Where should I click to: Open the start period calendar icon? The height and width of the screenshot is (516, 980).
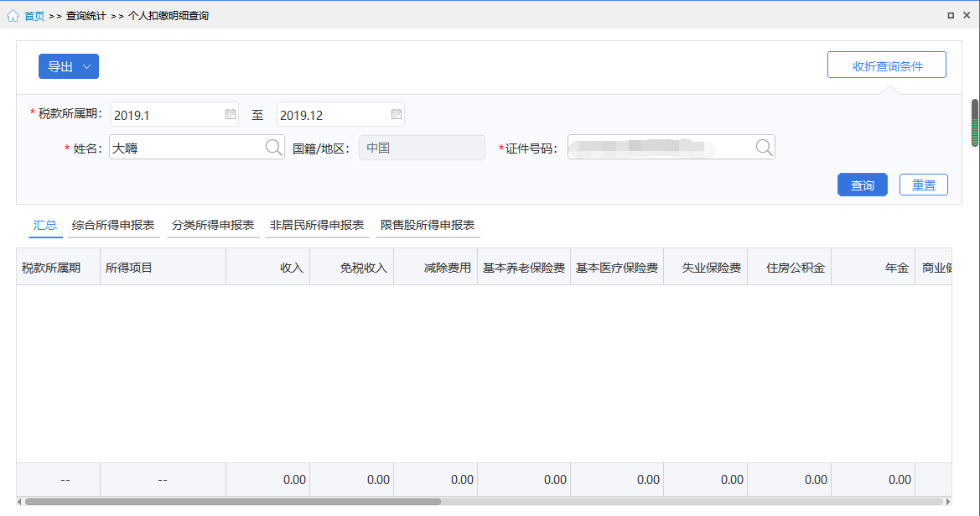[230, 114]
